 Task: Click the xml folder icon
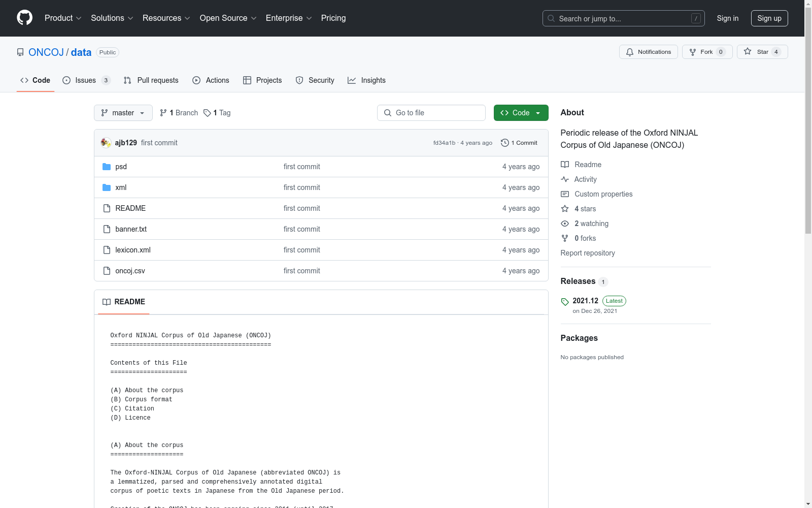pyautogui.click(x=107, y=187)
